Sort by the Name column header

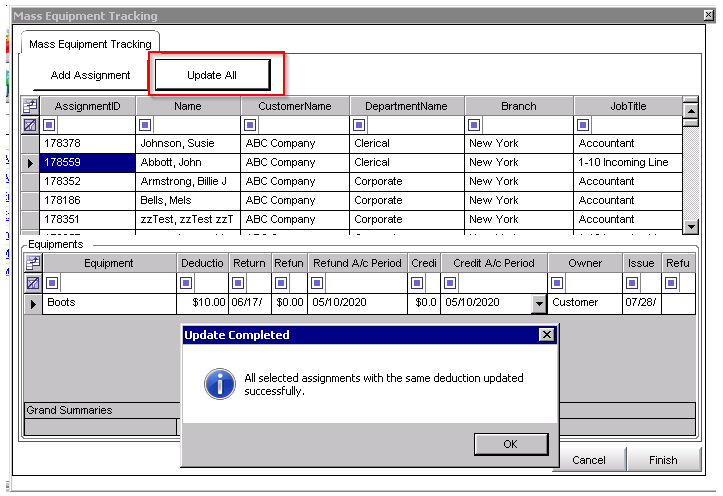click(x=188, y=106)
